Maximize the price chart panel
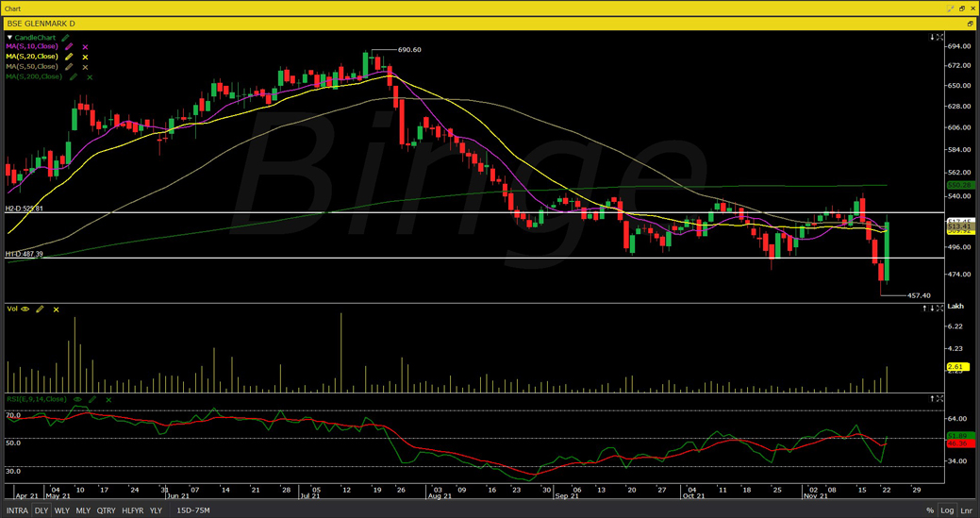 [x=939, y=38]
